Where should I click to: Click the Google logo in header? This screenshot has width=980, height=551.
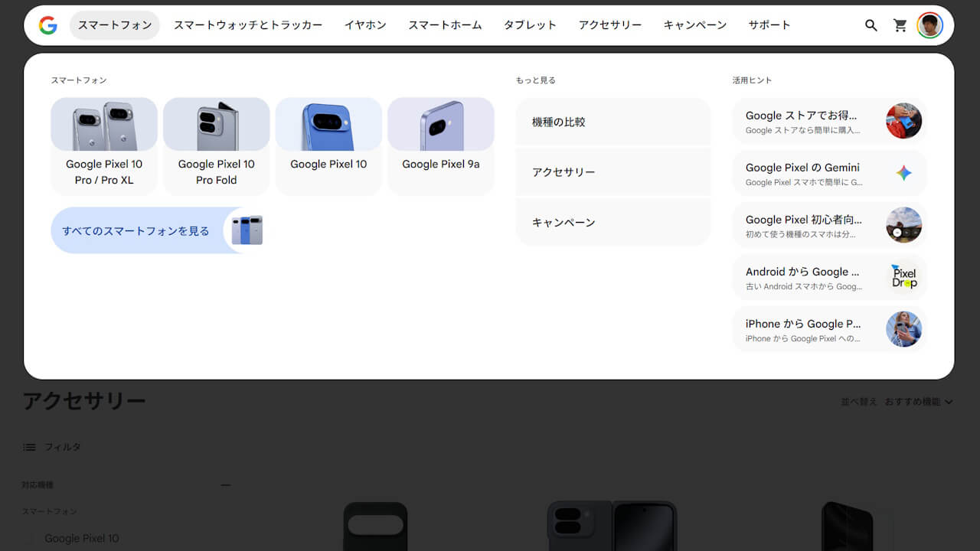pos(48,25)
